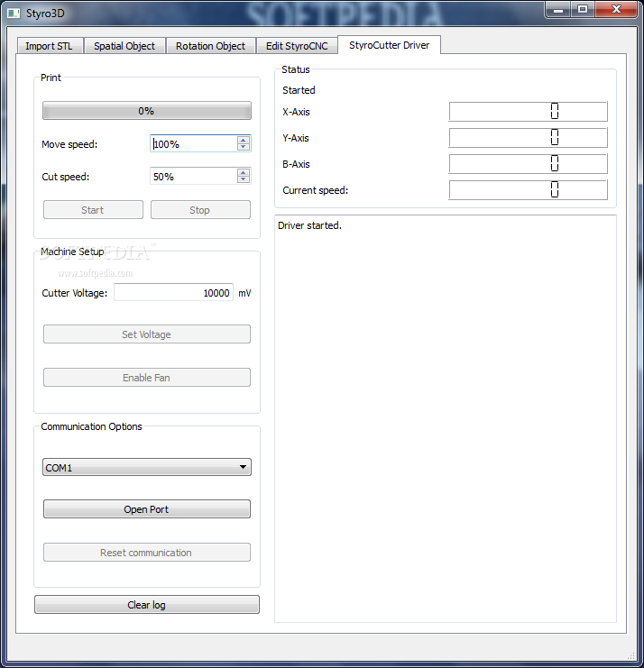Image resolution: width=644 pixels, height=668 pixels.
Task: Minimize the Styro3D window
Action: (x=558, y=9)
